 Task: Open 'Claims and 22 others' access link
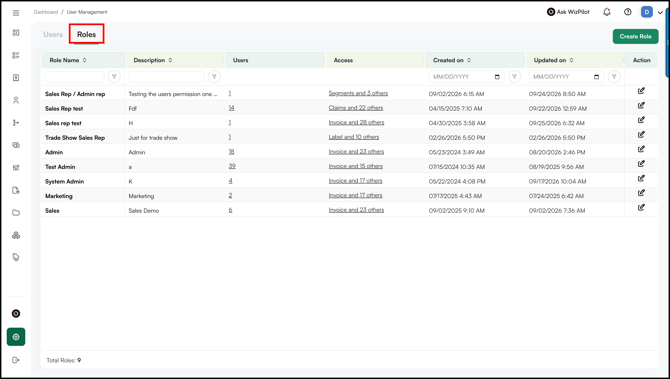(x=356, y=108)
